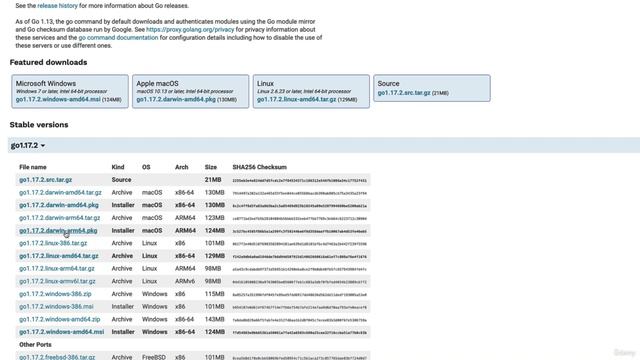The width and height of the screenshot is (640, 360).
Task: Click go1.17.2.windows-amd64.zip archive link
Action: (60, 319)
